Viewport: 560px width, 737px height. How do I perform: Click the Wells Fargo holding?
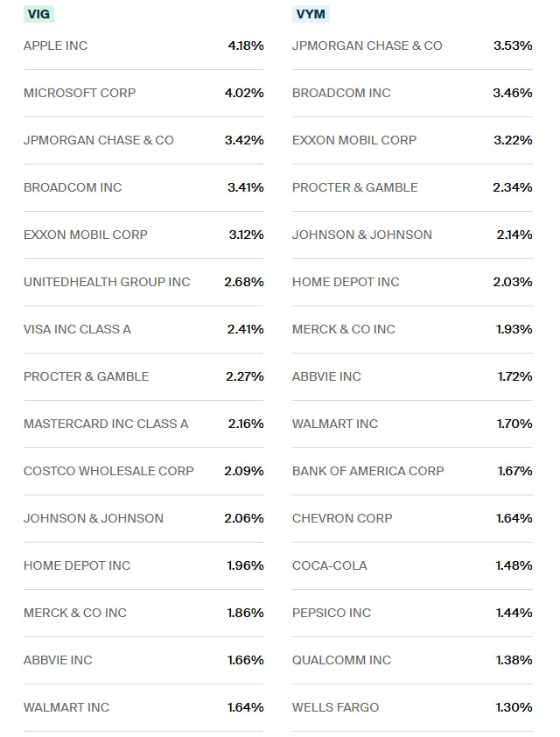point(335,707)
